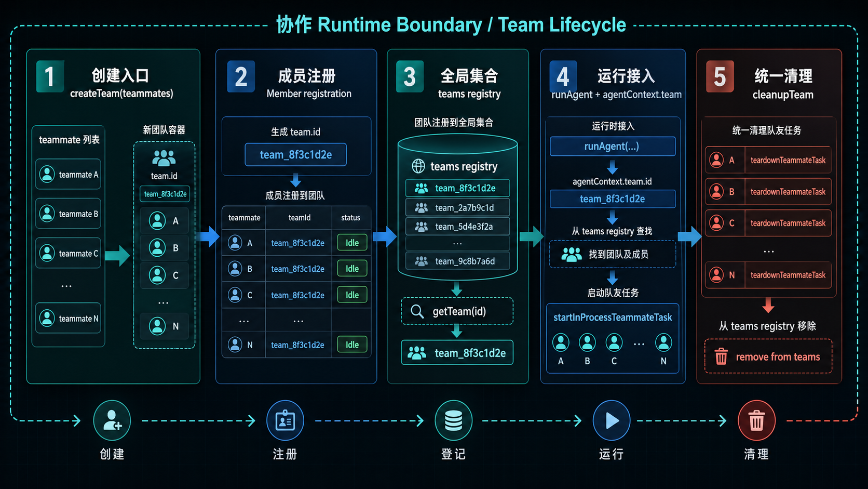Image resolution: width=868 pixels, height=489 pixels.
Task: Click avatar in table row A of 成员注册到团队
Action: coord(235,242)
